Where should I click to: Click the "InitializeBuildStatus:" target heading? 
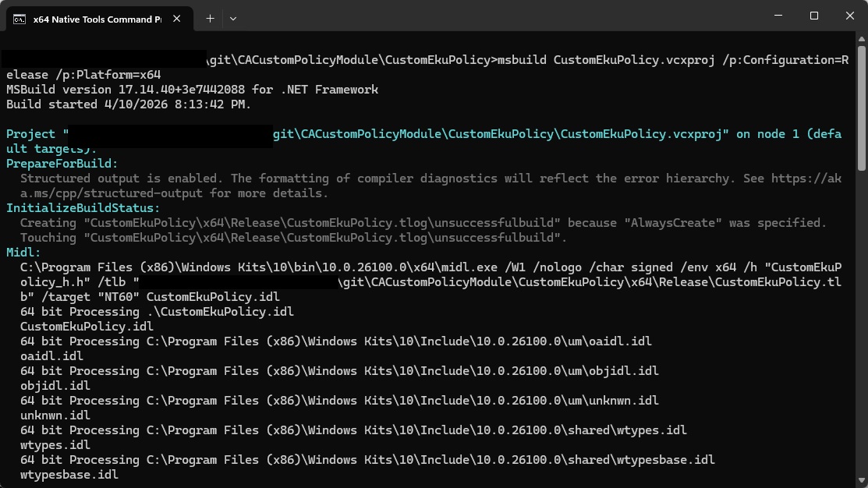coord(83,208)
